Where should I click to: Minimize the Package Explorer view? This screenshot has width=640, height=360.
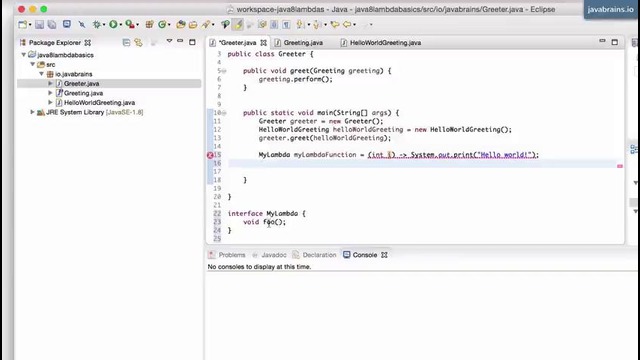coord(180,41)
